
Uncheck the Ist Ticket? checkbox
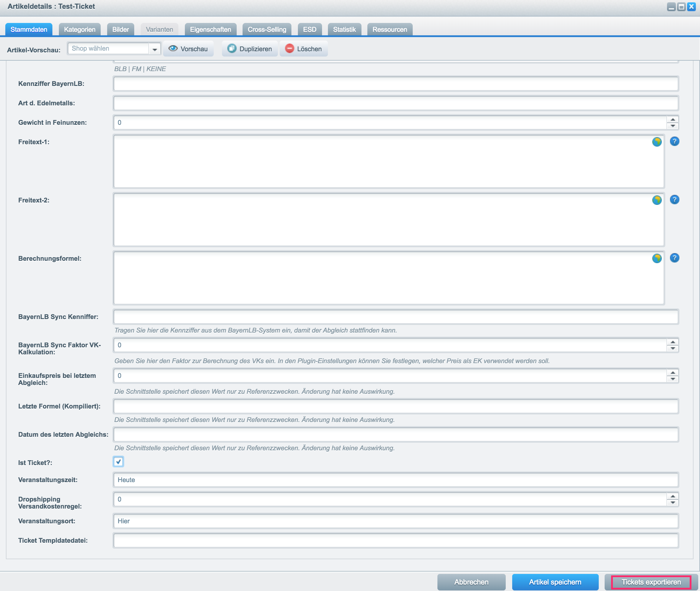(x=118, y=462)
